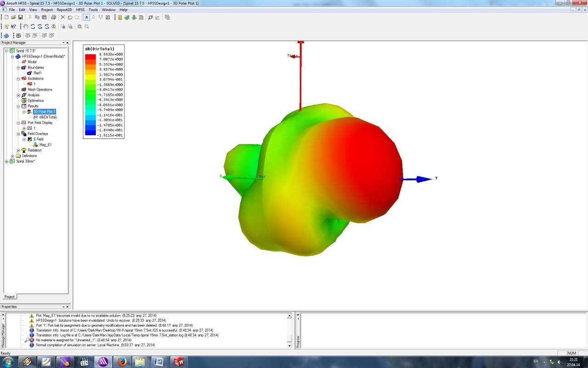Collapse the Spiral 15 7,5 project node

click(7, 51)
